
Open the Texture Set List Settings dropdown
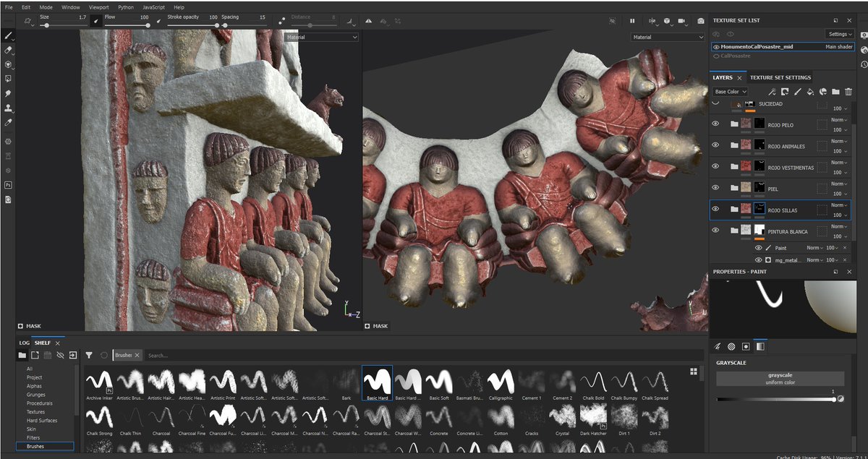840,34
